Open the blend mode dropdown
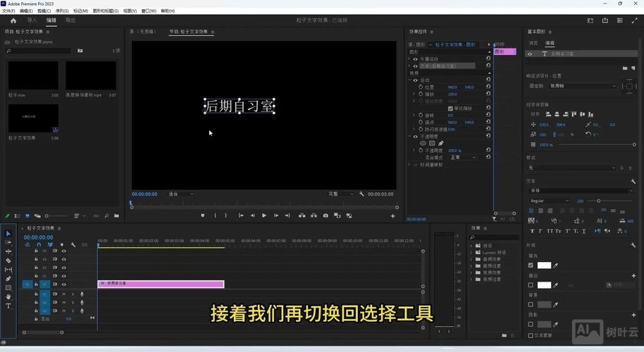The height and width of the screenshot is (352, 644). tap(463, 158)
